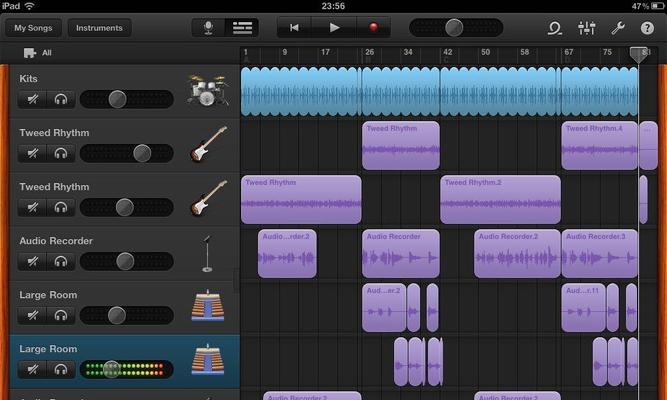Adjust second Tweed Rhythm volume slider
Image resolution: width=667 pixels, height=400 pixels.
click(125, 207)
